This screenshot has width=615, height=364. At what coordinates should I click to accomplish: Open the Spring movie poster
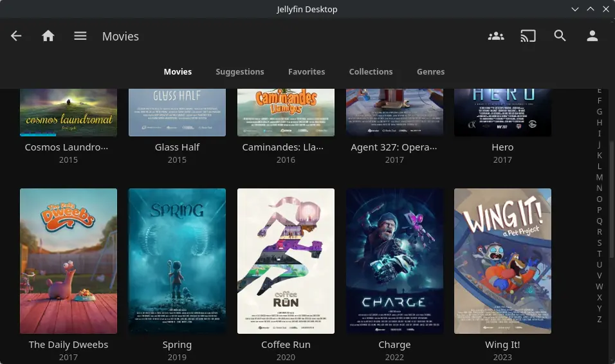coord(177,261)
